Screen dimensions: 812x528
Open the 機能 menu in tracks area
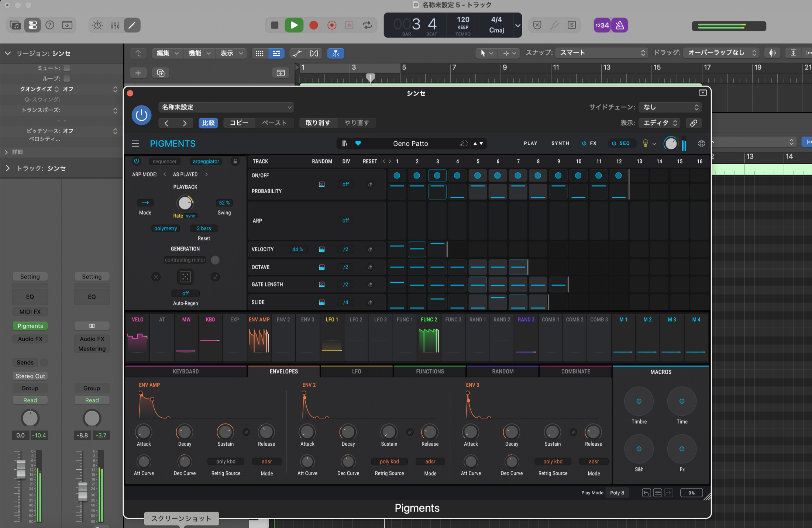coord(199,53)
